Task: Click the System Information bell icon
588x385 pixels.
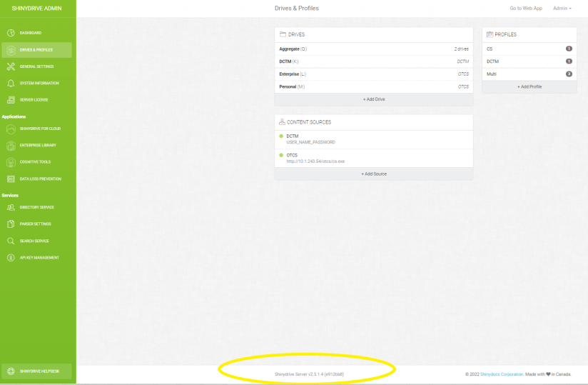Action: click(x=11, y=83)
